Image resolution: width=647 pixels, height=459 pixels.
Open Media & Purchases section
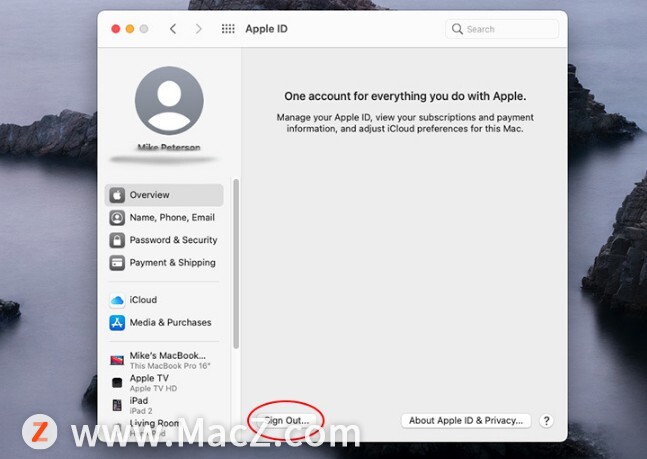tap(164, 323)
